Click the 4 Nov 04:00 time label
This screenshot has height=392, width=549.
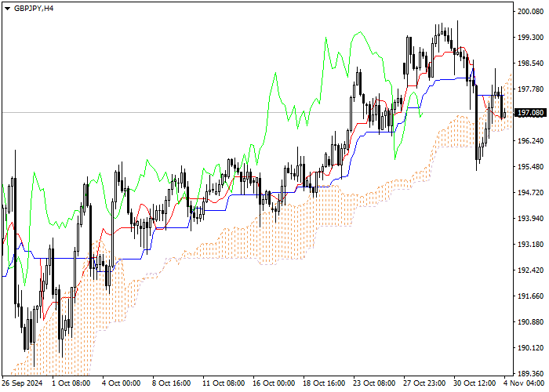(523, 383)
